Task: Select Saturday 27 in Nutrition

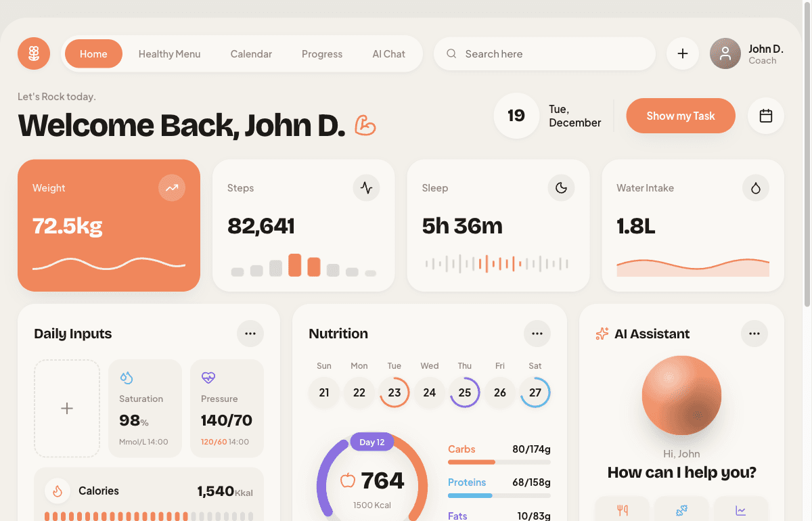Action: pyautogui.click(x=535, y=392)
